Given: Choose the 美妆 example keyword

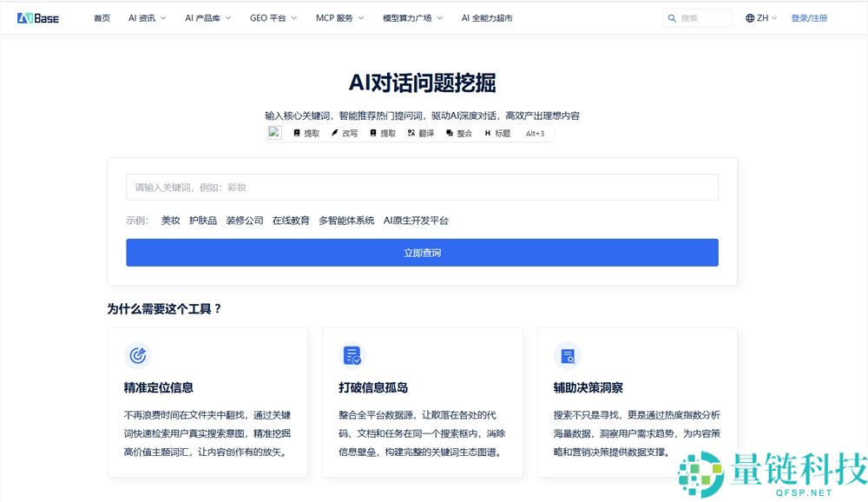Looking at the screenshot, I should click(x=170, y=221).
